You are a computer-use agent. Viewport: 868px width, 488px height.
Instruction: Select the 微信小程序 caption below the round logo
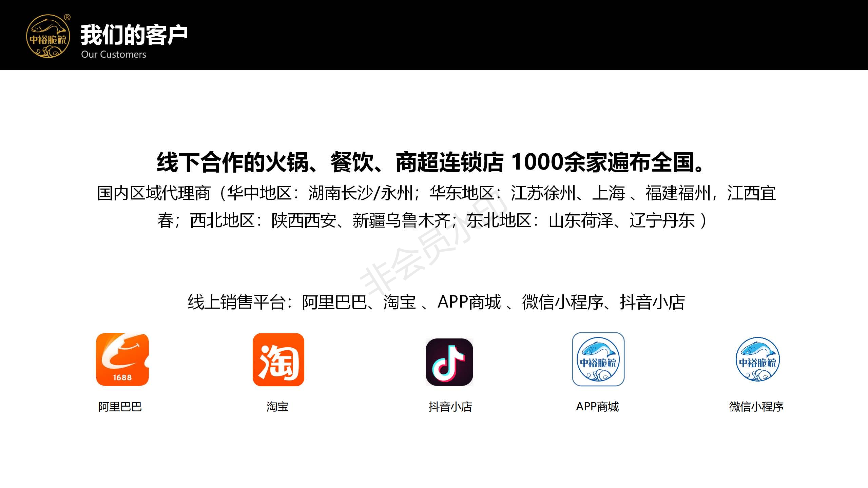756,406
